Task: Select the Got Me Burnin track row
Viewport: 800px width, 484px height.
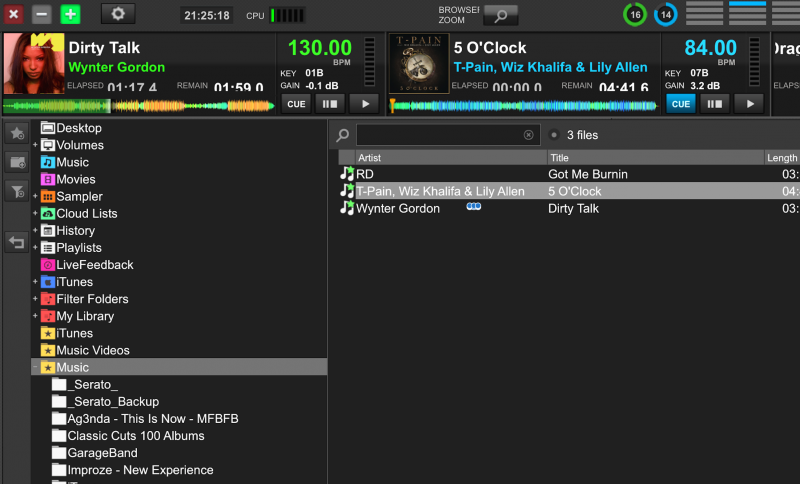Action: coord(569,174)
